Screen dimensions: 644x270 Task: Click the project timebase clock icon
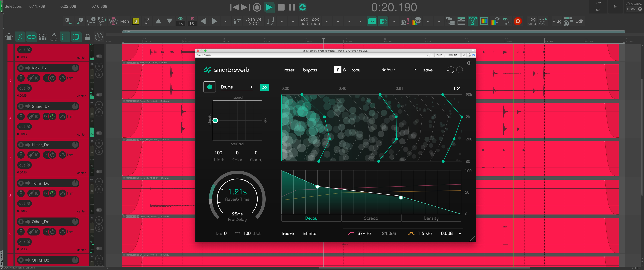tap(99, 37)
